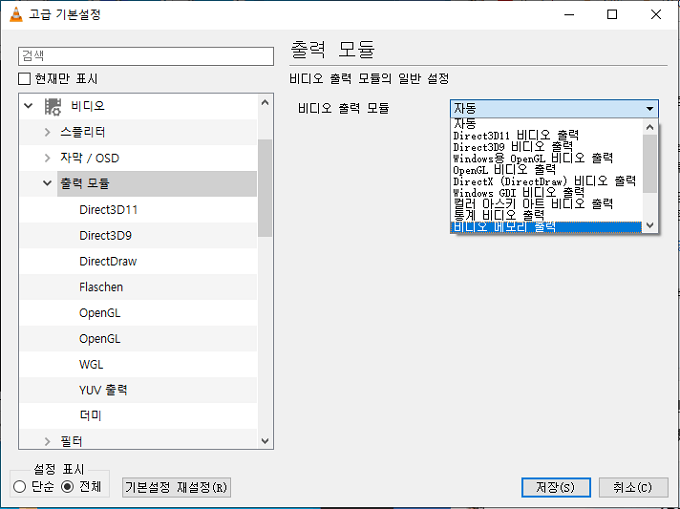Select 'Flaschen' in the tree
Viewport: 680px width, 509px height.
tap(101, 287)
